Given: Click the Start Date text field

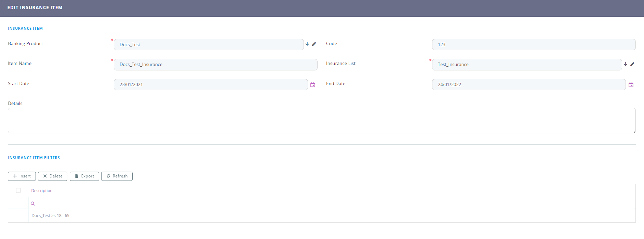Looking at the screenshot, I should click(211, 85).
